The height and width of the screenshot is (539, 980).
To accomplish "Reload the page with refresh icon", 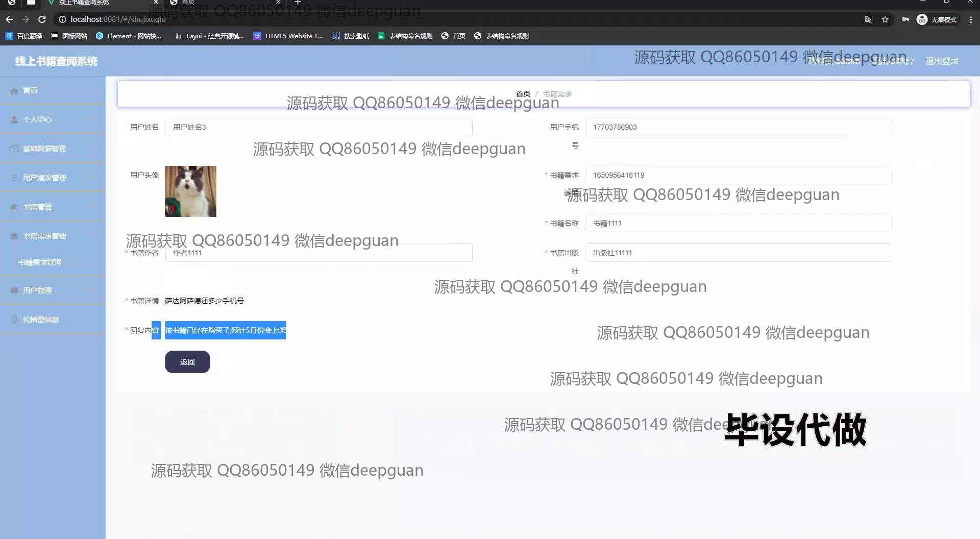I will [42, 19].
